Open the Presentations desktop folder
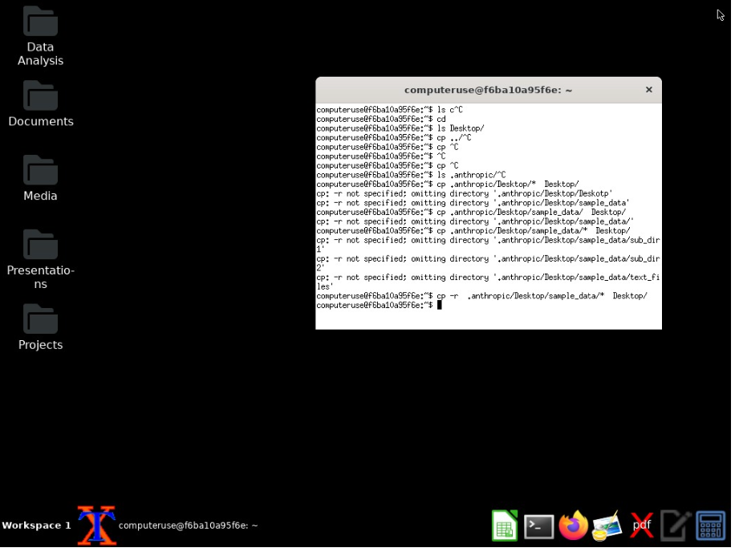 pos(40,260)
